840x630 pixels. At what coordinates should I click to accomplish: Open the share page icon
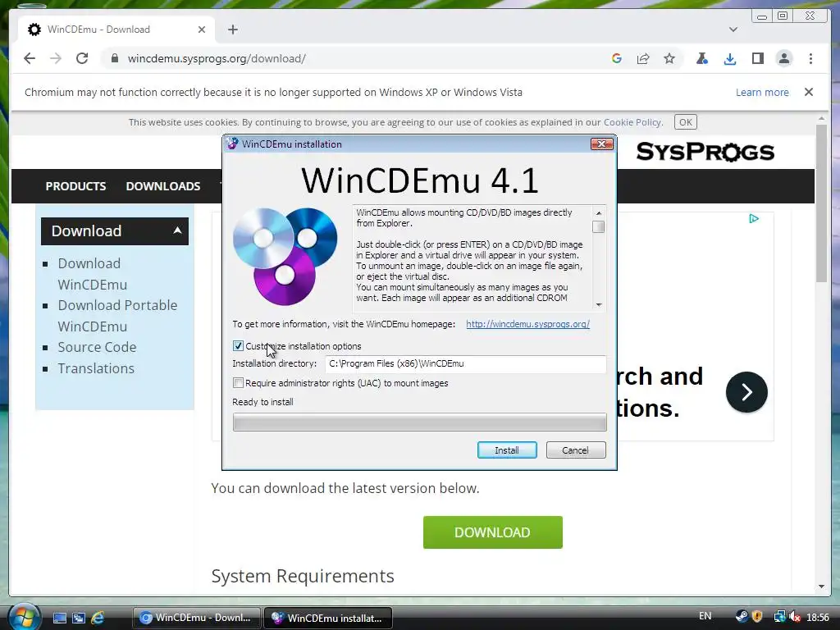coord(643,58)
